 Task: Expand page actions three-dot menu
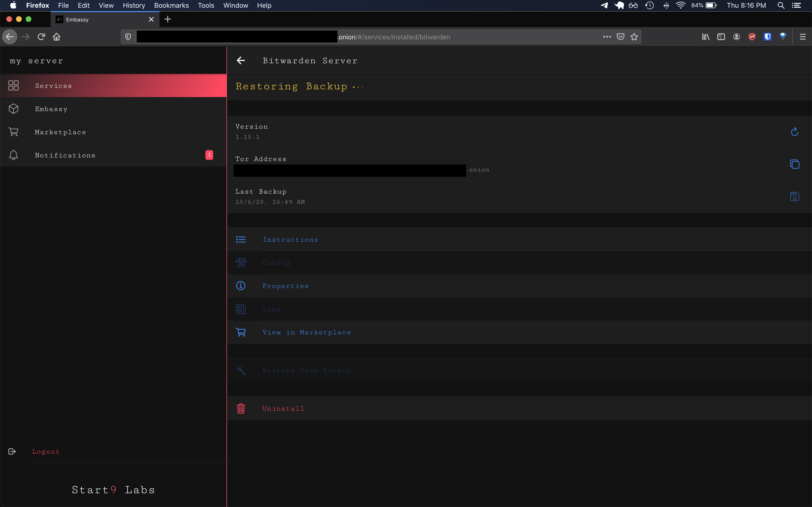coord(607,37)
